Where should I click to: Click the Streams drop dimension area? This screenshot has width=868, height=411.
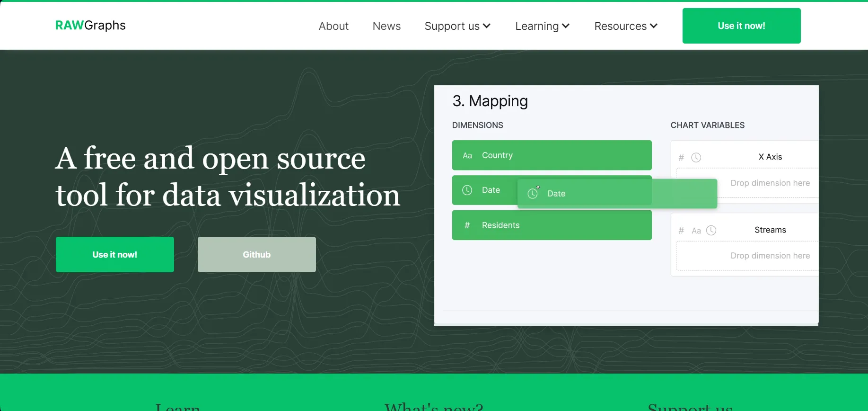747,256
